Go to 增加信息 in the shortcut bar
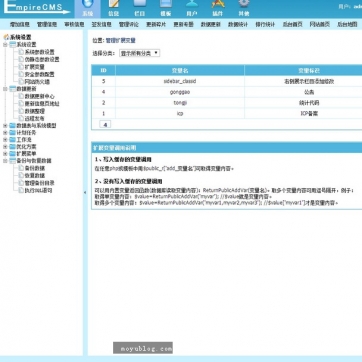The height and width of the screenshot is (362, 362). pos(20,24)
